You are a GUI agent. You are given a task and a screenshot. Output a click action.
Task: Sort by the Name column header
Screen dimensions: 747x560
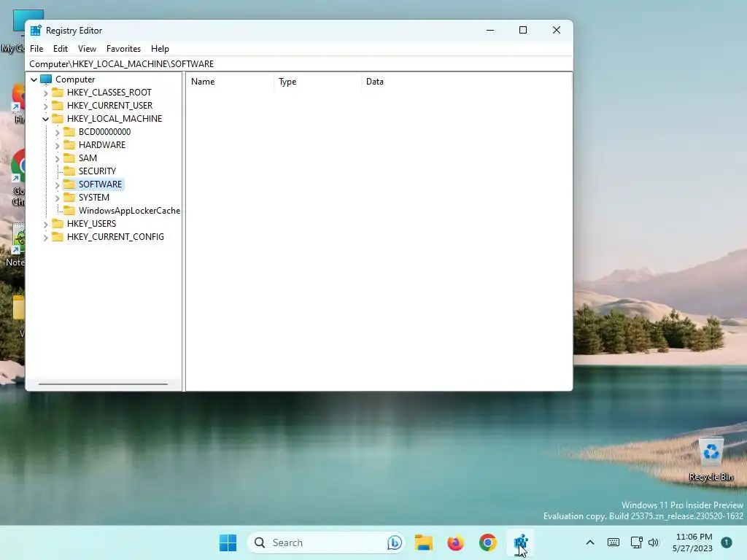click(230, 82)
